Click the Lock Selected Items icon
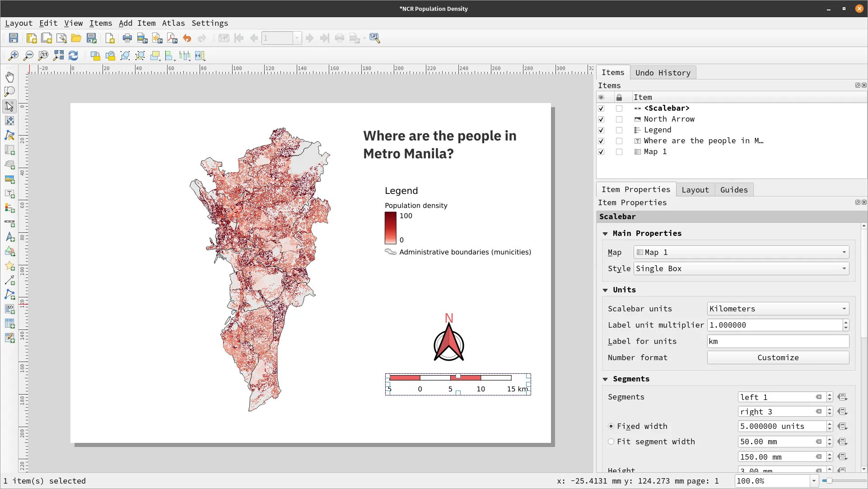Image resolution: width=868 pixels, height=489 pixels. click(x=95, y=56)
